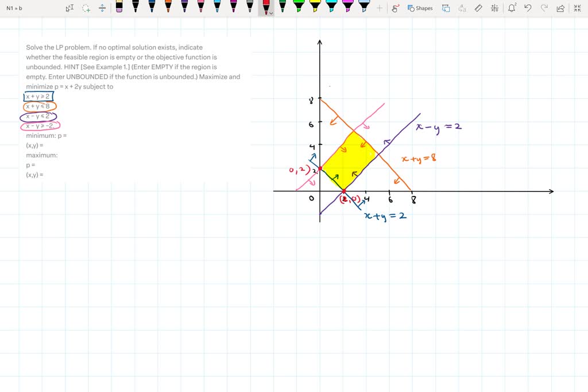Screen dimensions: 588x392
Task: Pick the Eraser tool
Action: [x=119, y=6]
